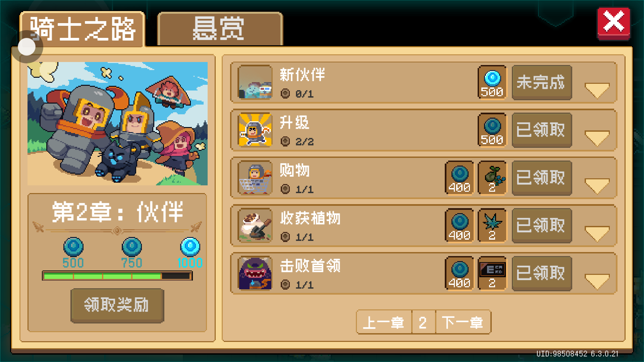The image size is (644, 362).
Task: Click the seed reward icon in 购物 row
Action: [492, 178]
